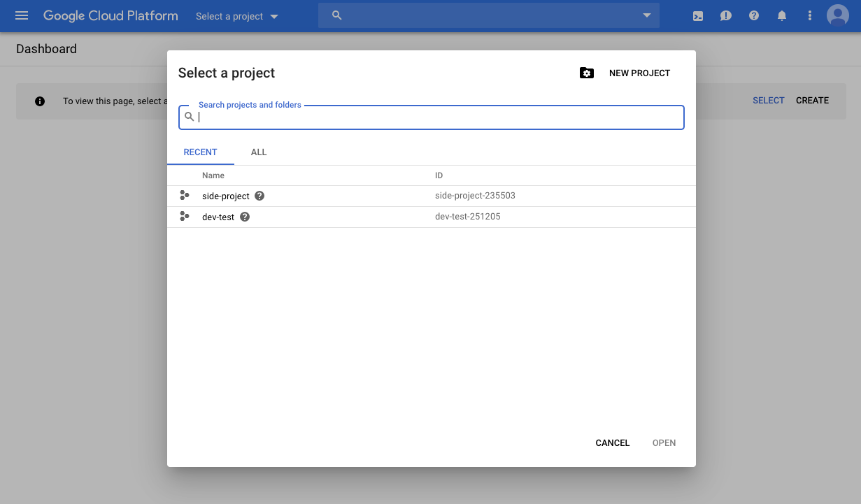Click the top bar search input
The image size is (861, 504).
pyautogui.click(x=488, y=15)
